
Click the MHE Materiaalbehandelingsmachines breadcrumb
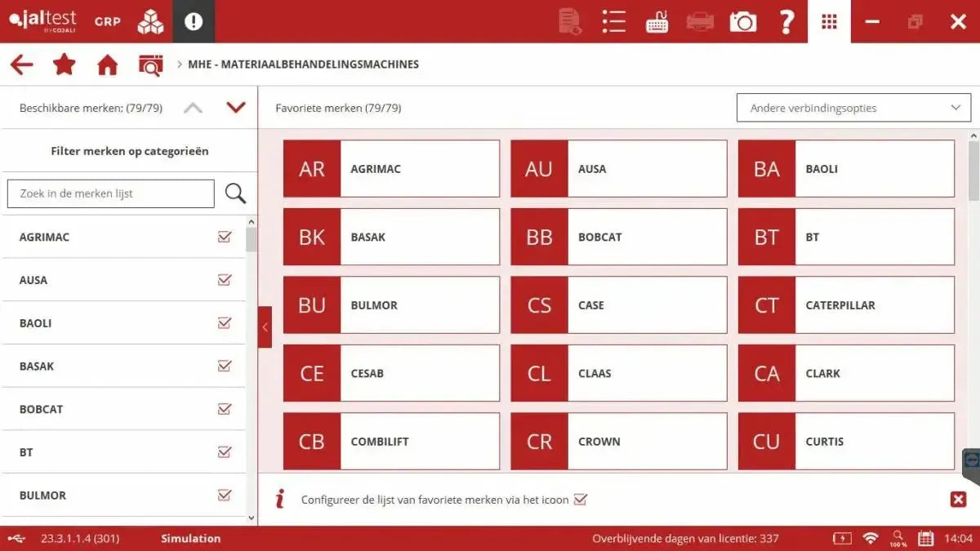coord(302,64)
